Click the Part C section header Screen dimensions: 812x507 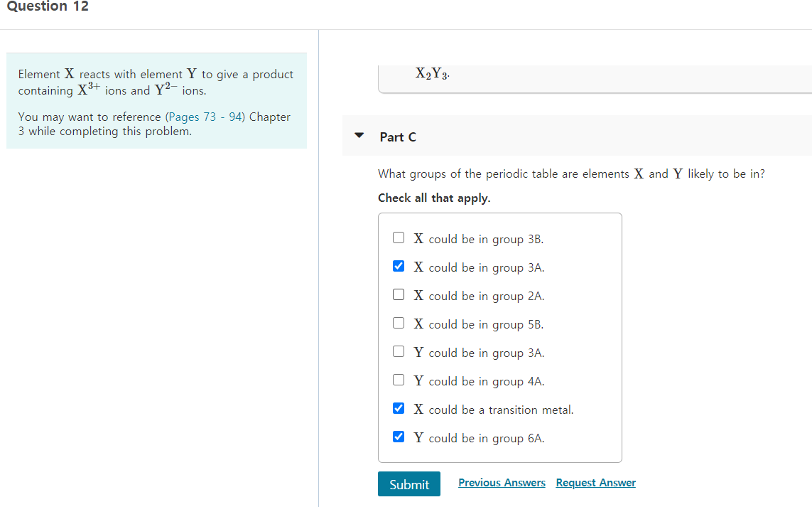coord(398,137)
